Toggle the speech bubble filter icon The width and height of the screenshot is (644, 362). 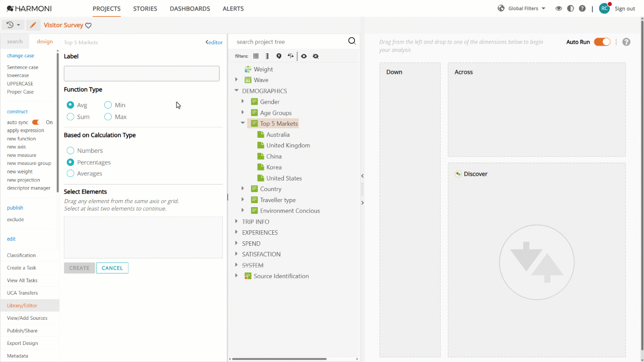tap(279, 56)
